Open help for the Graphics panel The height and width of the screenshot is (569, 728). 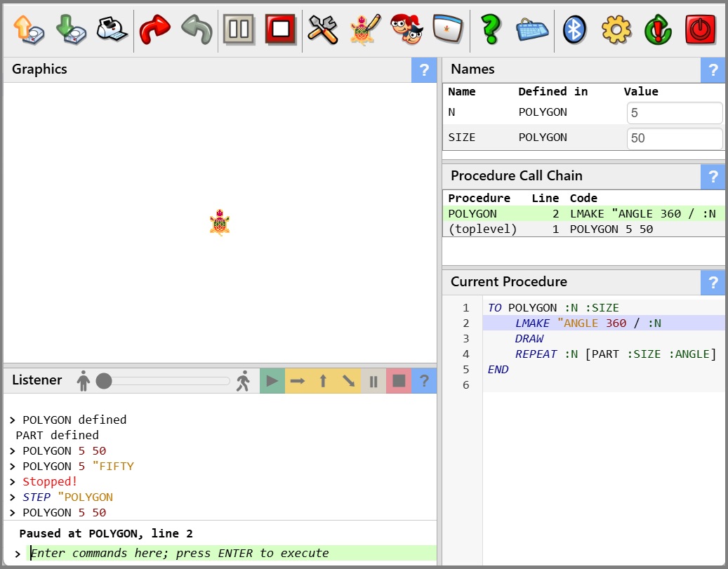[423, 70]
